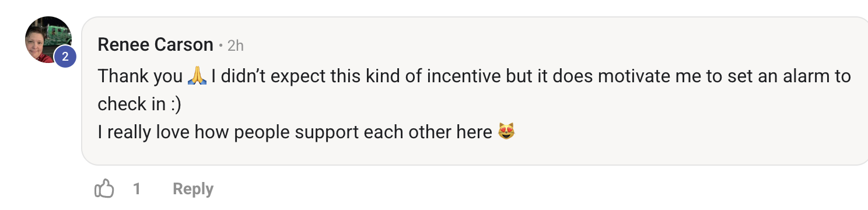Click the 'check in :)' text line

139,104
